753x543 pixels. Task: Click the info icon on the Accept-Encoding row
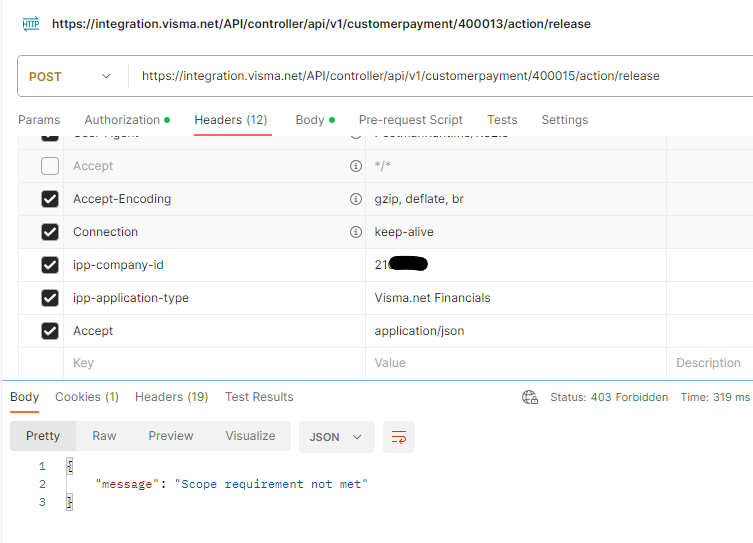(355, 199)
